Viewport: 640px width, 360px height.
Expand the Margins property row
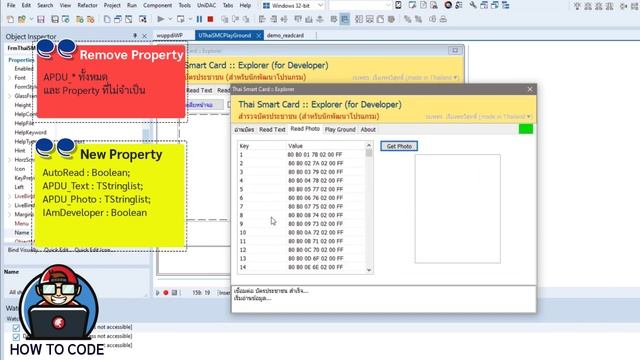9,214
